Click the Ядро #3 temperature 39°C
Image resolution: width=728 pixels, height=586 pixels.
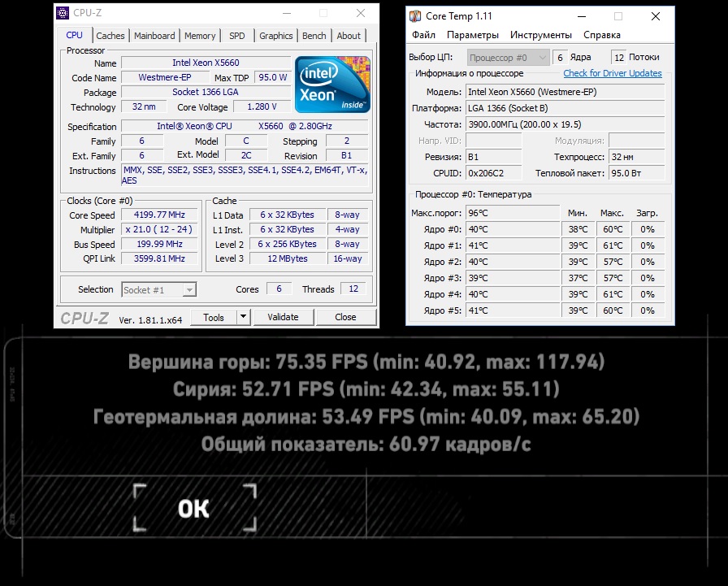point(513,278)
